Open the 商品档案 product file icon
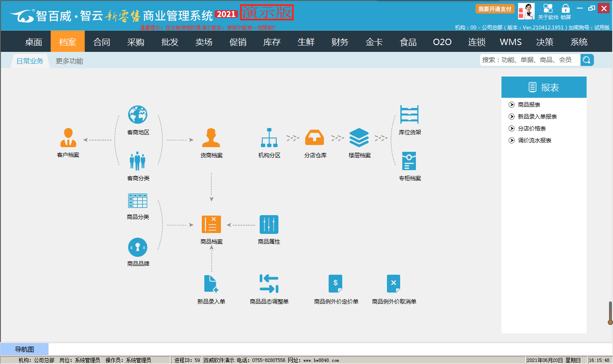This screenshot has width=613, height=364. (211, 225)
